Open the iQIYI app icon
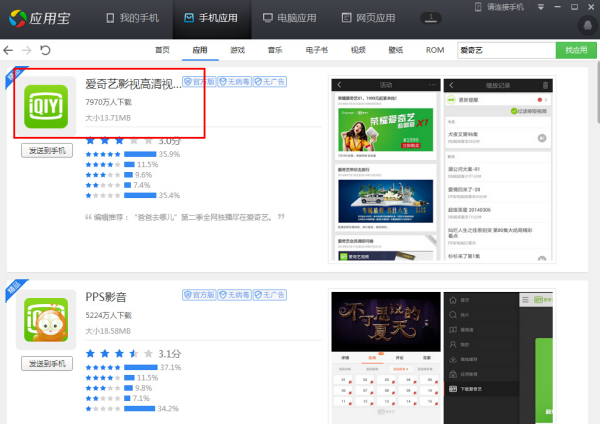Viewport: 600px width, 424px height. tap(46, 106)
